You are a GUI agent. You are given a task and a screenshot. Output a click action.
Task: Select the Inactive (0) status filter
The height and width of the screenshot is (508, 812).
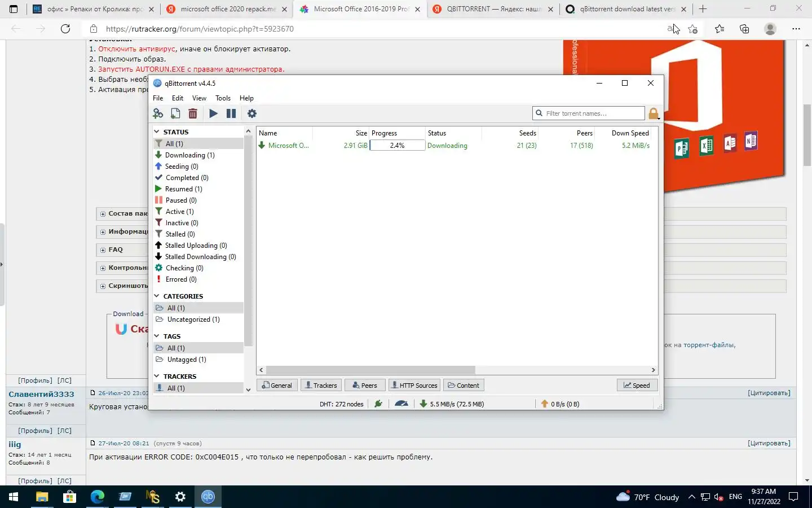coord(182,223)
